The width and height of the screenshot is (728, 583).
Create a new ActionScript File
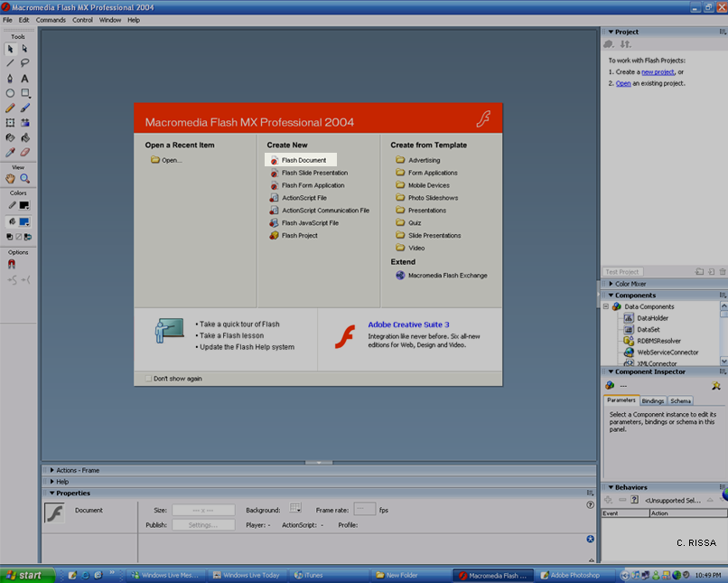(x=298, y=198)
